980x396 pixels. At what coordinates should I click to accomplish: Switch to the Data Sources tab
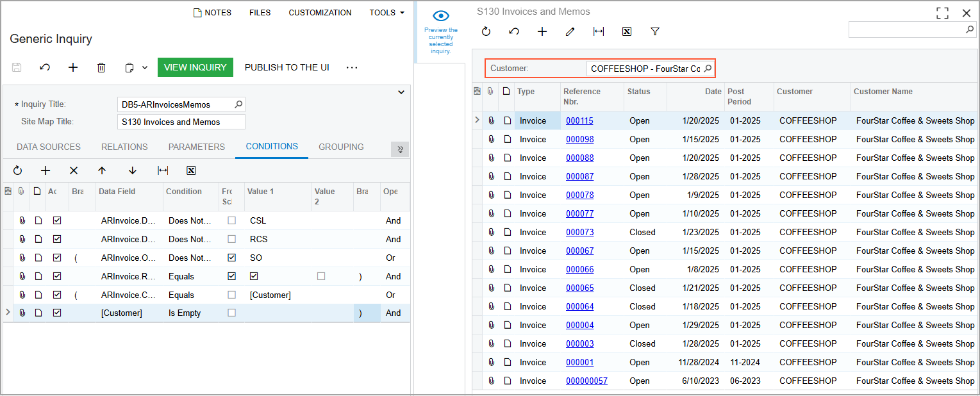49,147
